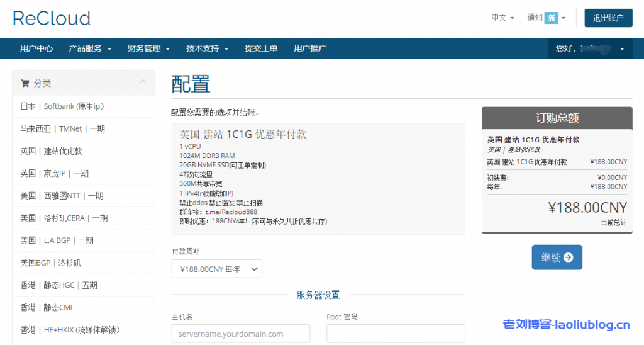Screen dimensions: 644x345
Task: Open the 财务管理 menu
Action: tap(148, 48)
